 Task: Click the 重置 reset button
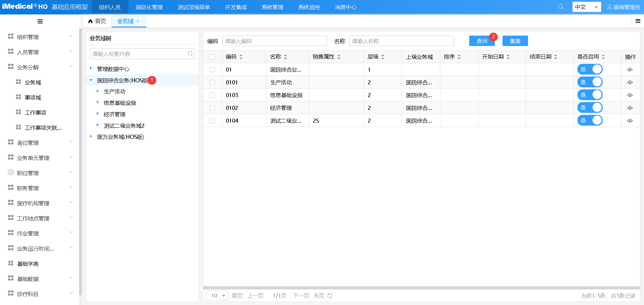tap(515, 41)
